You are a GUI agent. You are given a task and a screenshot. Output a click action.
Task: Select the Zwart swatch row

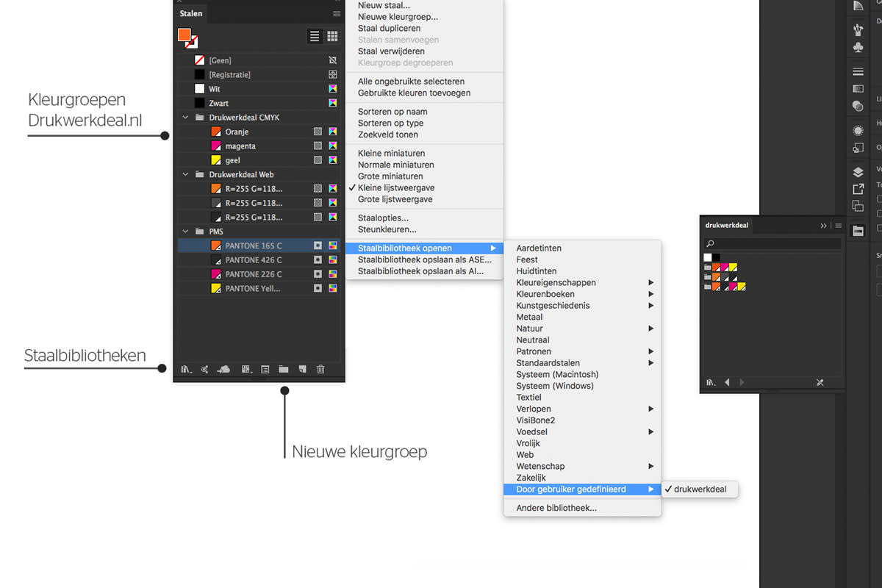coord(260,104)
